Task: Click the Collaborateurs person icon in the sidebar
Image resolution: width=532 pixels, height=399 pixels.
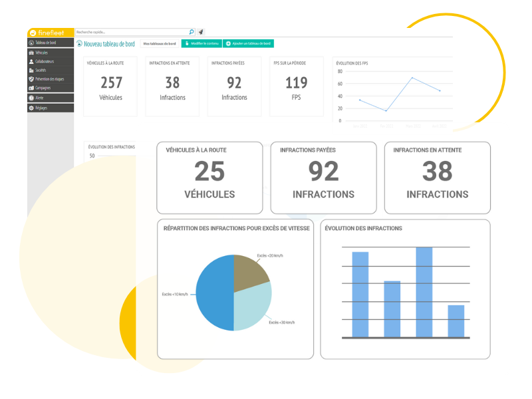Action: point(31,61)
